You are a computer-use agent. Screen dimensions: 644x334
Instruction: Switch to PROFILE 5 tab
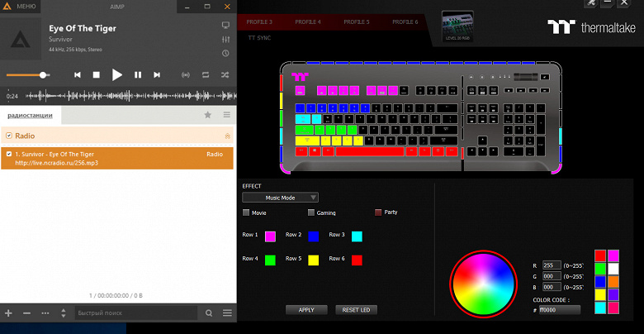pyautogui.click(x=357, y=21)
